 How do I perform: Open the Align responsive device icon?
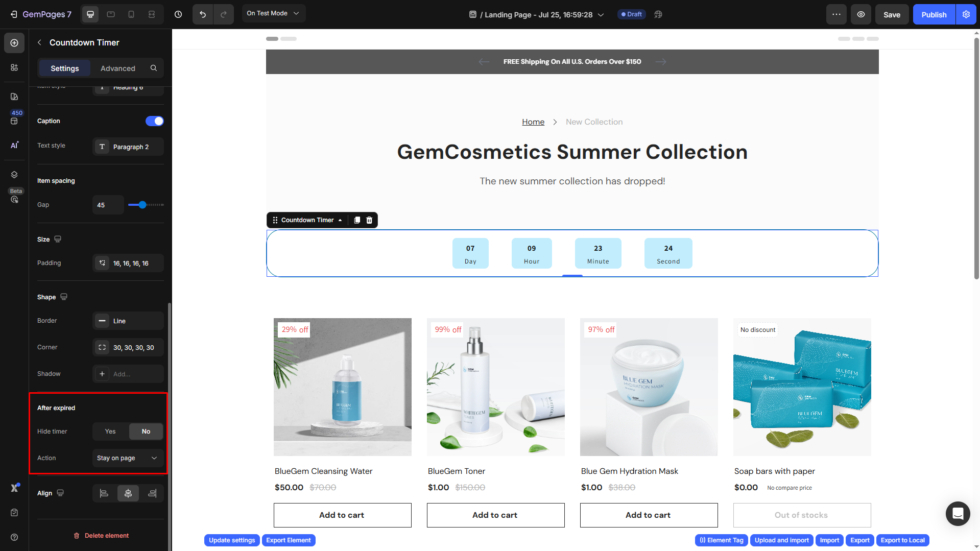tap(60, 493)
